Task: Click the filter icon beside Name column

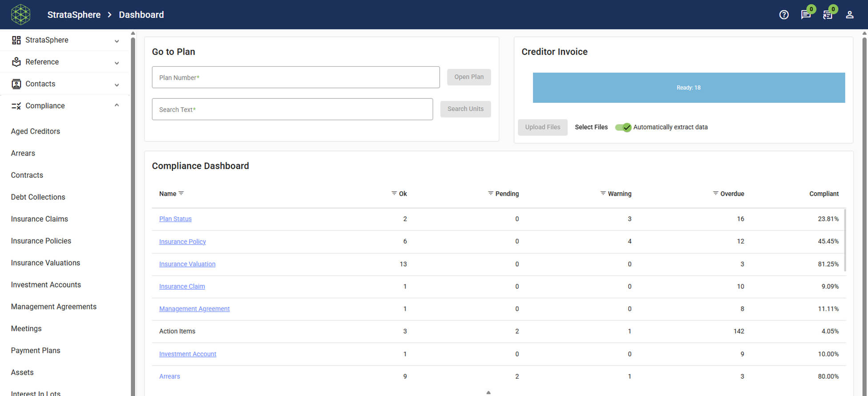Action: [x=181, y=193]
